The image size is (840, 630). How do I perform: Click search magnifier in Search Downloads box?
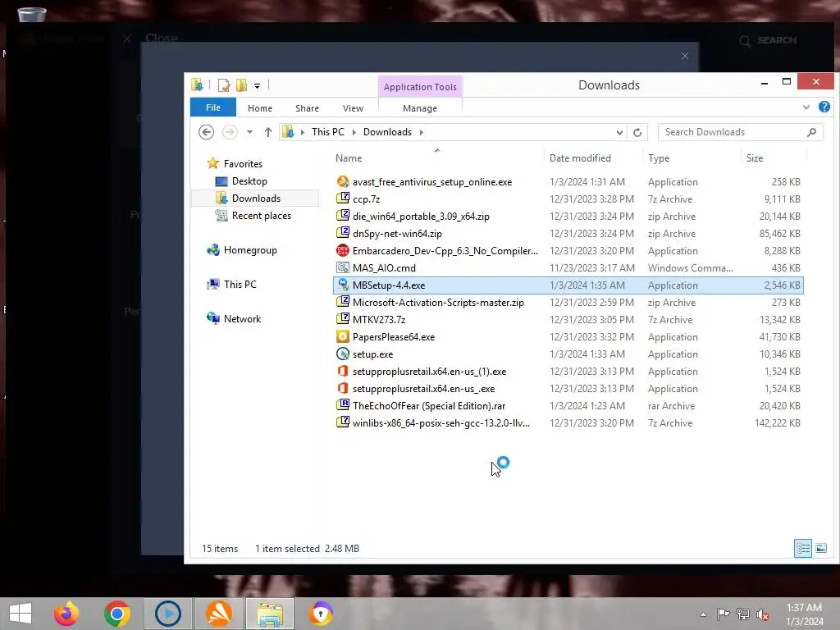(x=811, y=132)
